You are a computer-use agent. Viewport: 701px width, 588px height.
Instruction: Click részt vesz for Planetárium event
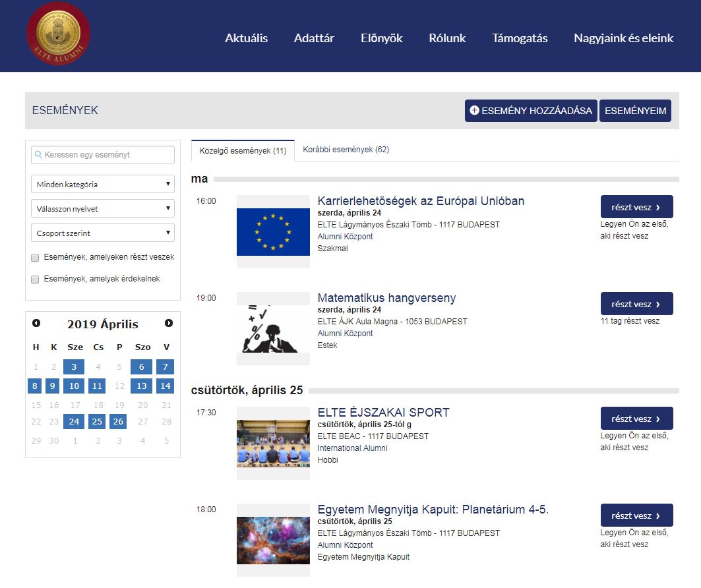(x=636, y=515)
